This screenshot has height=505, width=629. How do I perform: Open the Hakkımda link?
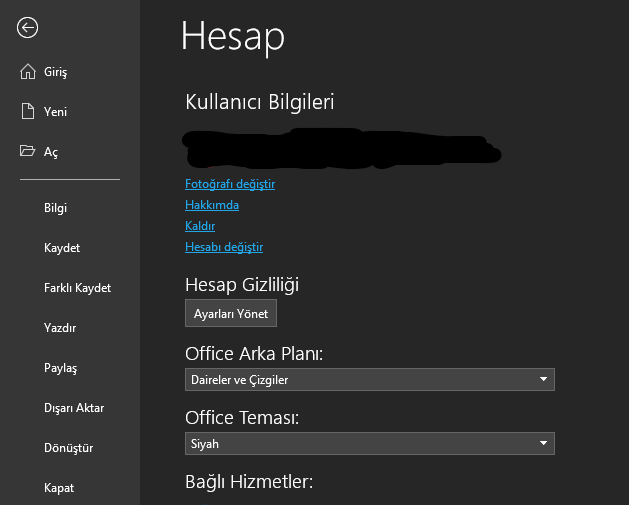212,205
